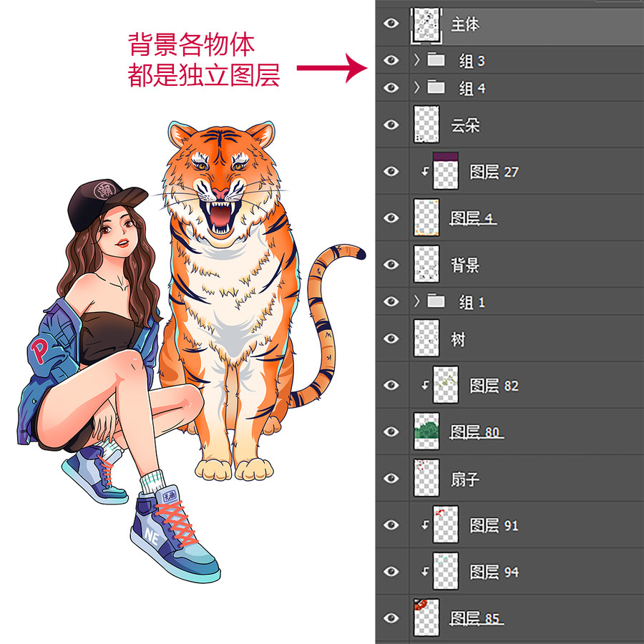Select group name 组 3
The width and height of the screenshot is (644, 644).
pos(472,61)
